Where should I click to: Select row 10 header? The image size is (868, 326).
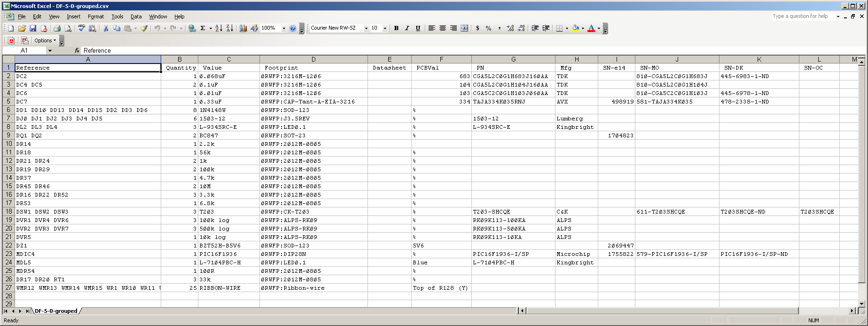[8, 144]
